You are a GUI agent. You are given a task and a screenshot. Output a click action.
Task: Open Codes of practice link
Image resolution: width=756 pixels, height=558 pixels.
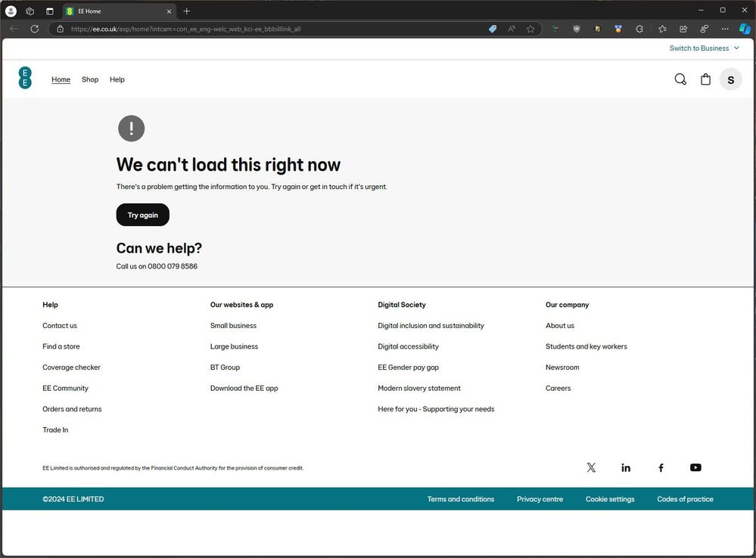[685, 499]
